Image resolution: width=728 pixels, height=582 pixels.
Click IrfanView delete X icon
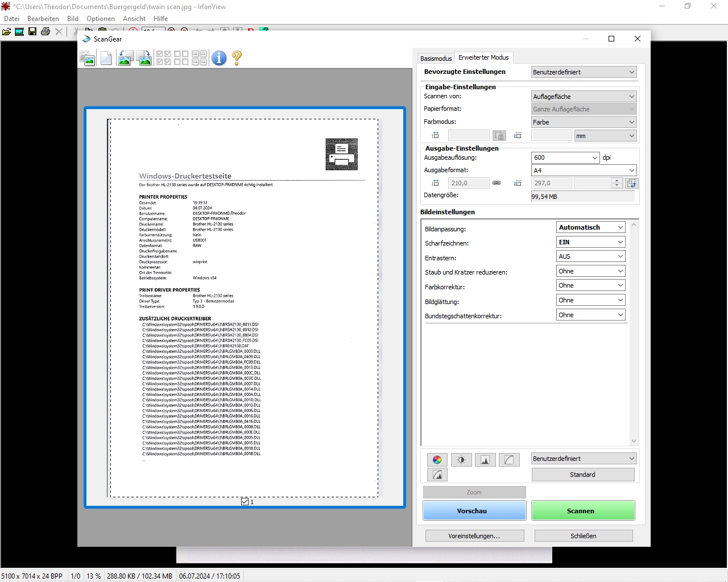(x=59, y=31)
